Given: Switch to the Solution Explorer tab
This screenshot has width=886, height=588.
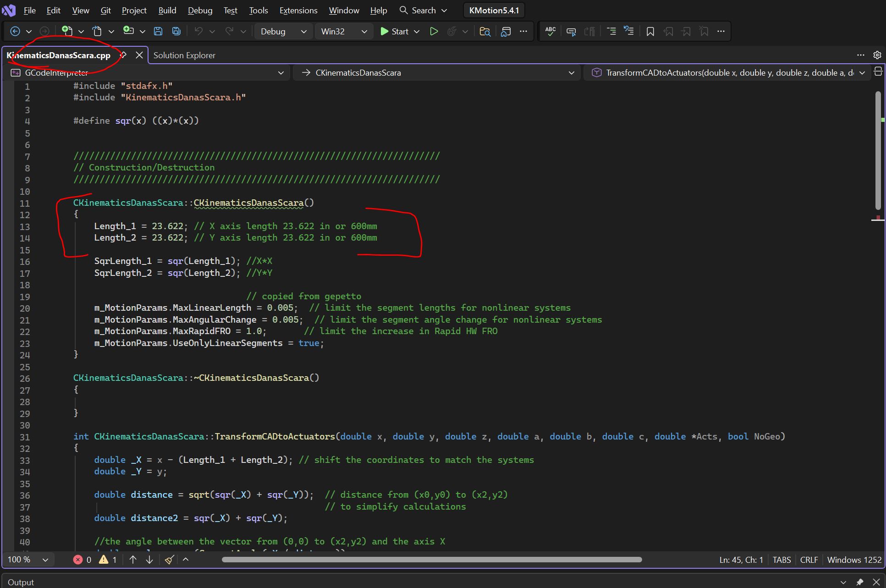Looking at the screenshot, I should pos(184,55).
